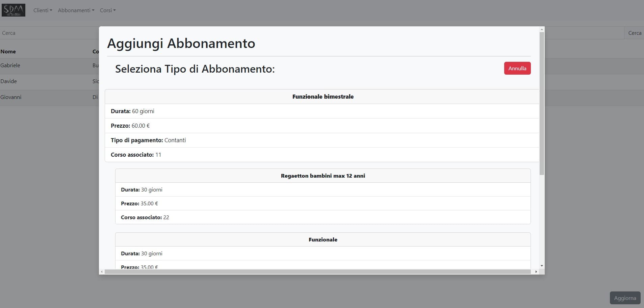The image size is (644, 308).
Task: Select the row for Gabriele
Action: pos(47,66)
